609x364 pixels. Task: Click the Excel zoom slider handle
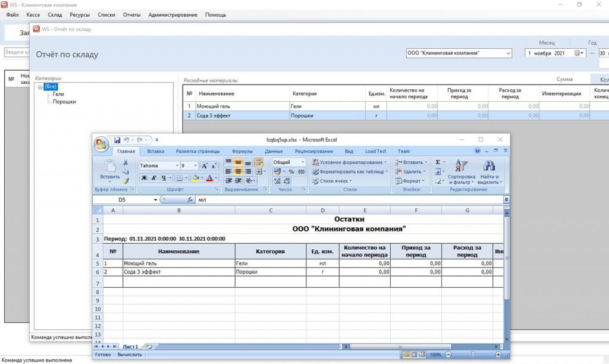point(473,354)
